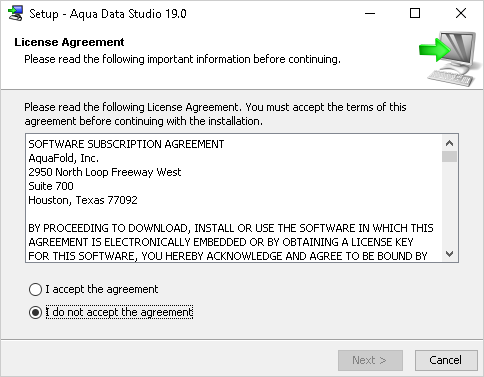Click the 'BY PROCEEDING TO DOWNLOAD' paragraph
The image size is (484, 377).
(x=231, y=242)
